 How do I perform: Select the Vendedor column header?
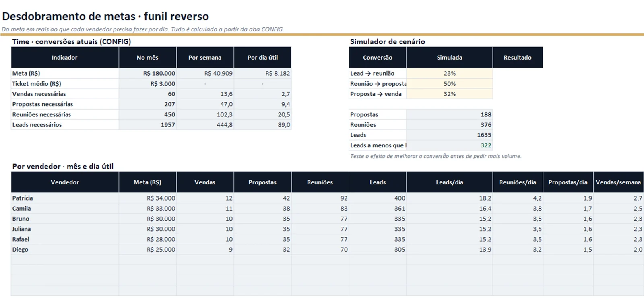65,182
